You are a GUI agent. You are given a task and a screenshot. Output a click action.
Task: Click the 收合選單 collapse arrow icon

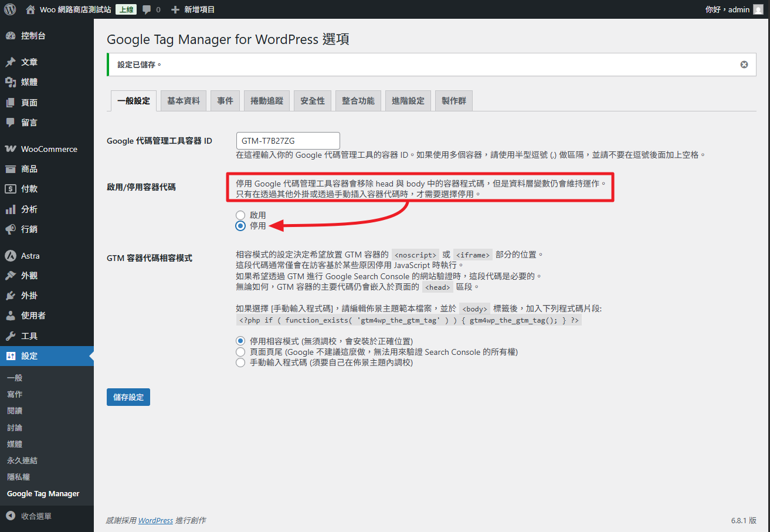pyautogui.click(x=11, y=516)
